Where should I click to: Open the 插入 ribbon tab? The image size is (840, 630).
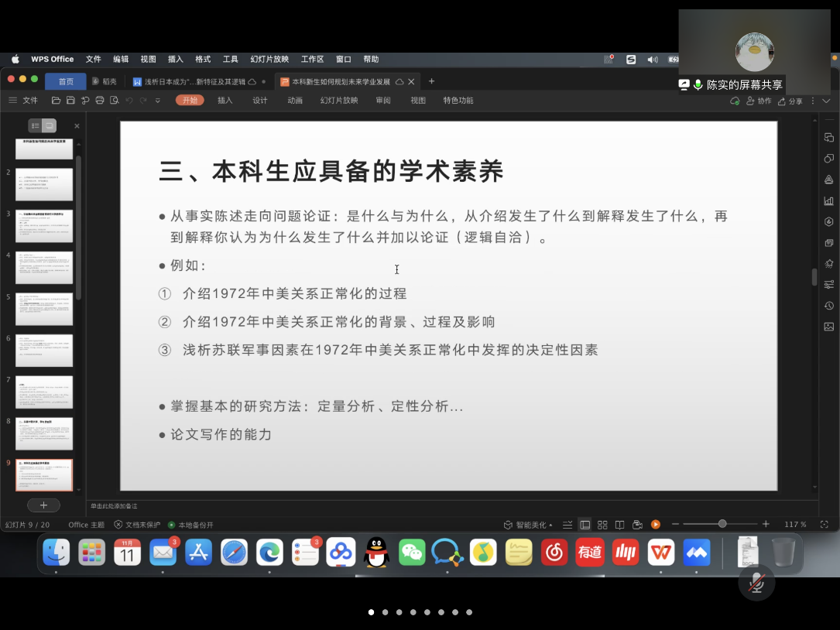225,101
